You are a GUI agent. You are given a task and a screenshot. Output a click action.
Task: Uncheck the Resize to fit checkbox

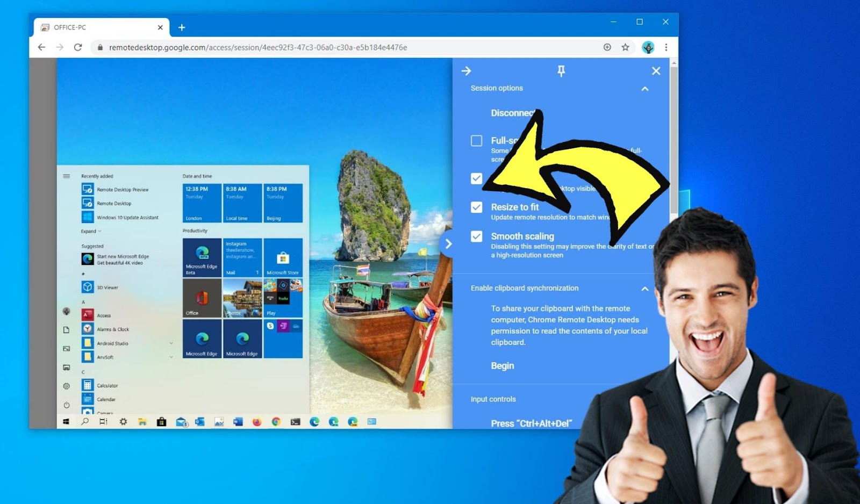click(476, 207)
